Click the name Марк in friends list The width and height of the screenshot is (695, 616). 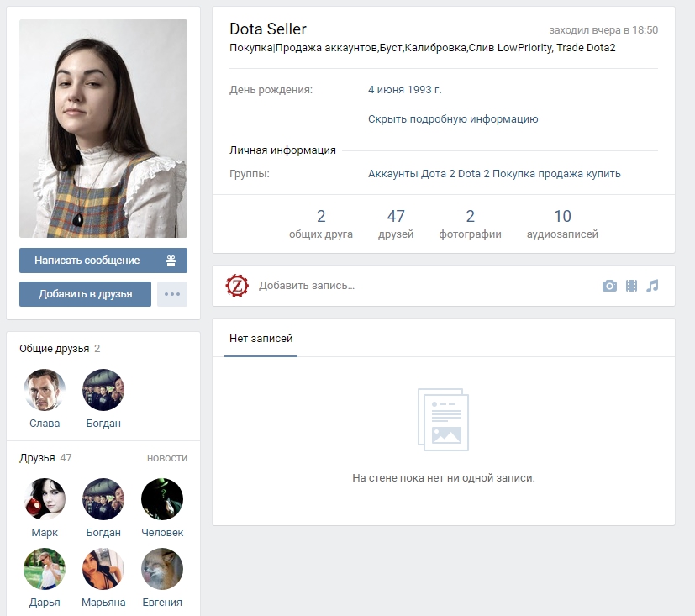(45, 532)
